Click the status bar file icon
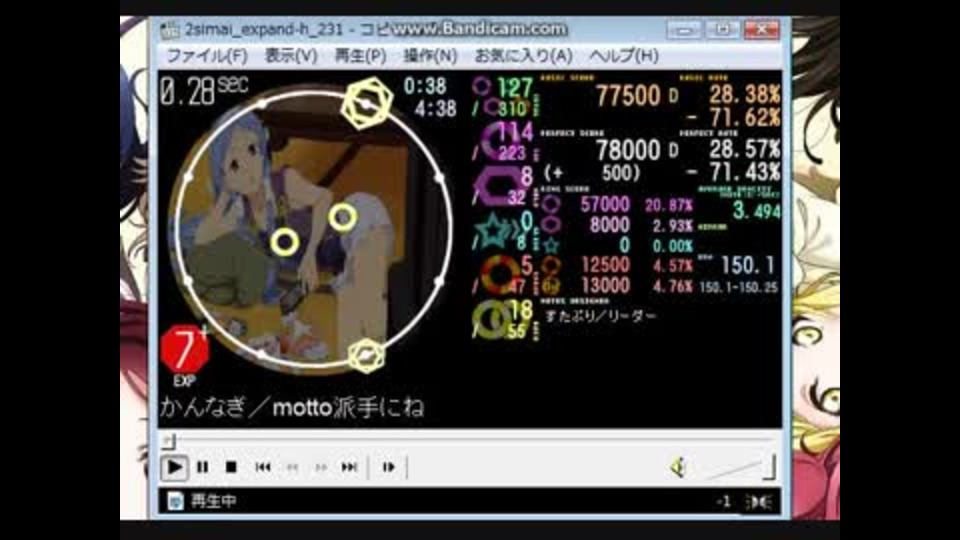Image resolution: width=960 pixels, height=540 pixels. 176,501
